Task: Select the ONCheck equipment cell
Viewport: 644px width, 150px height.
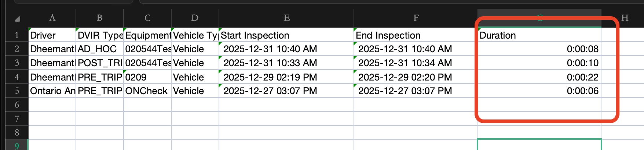Action: [x=147, y=91]
